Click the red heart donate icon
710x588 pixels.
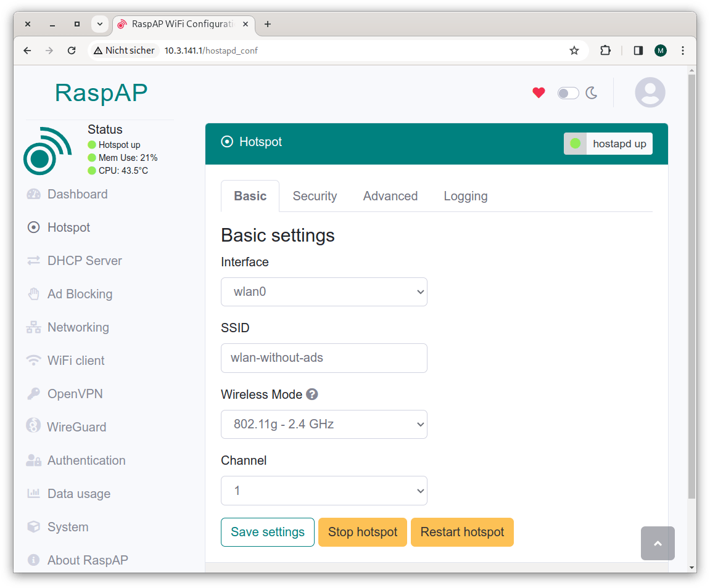[539, 92]
